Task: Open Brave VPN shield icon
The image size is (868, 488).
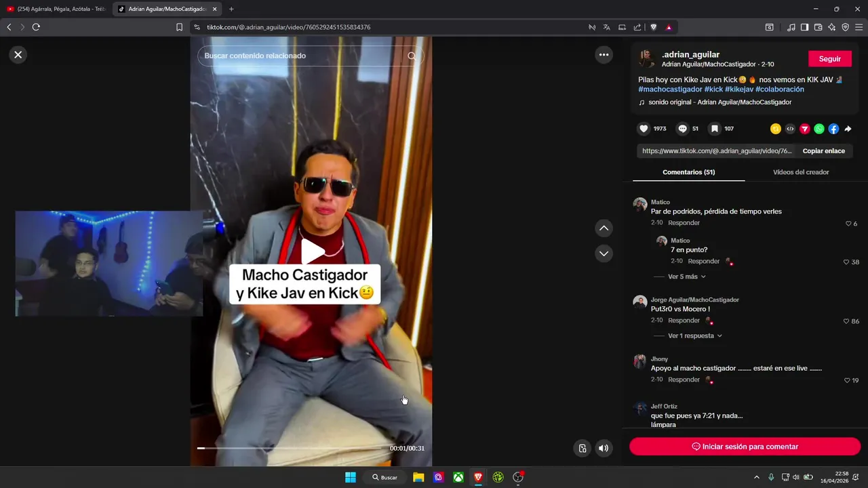Action: click(x=846, y=27)
